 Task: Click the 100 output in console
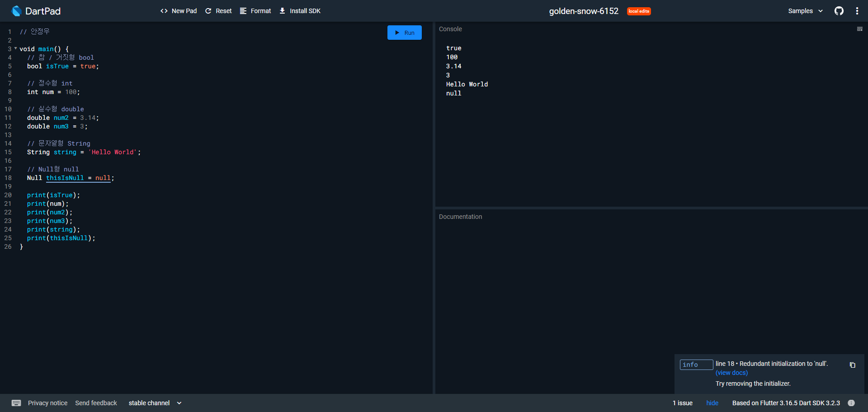point(452,57)
